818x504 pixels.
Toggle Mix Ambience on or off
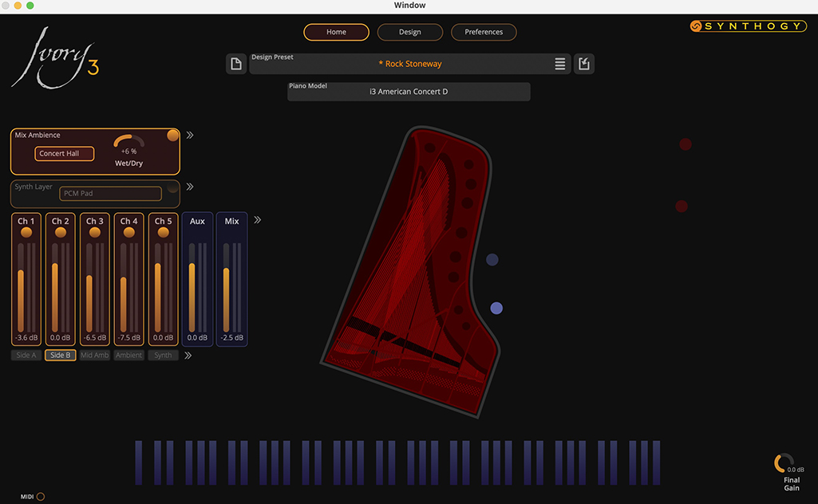click(x=173, y=135)
